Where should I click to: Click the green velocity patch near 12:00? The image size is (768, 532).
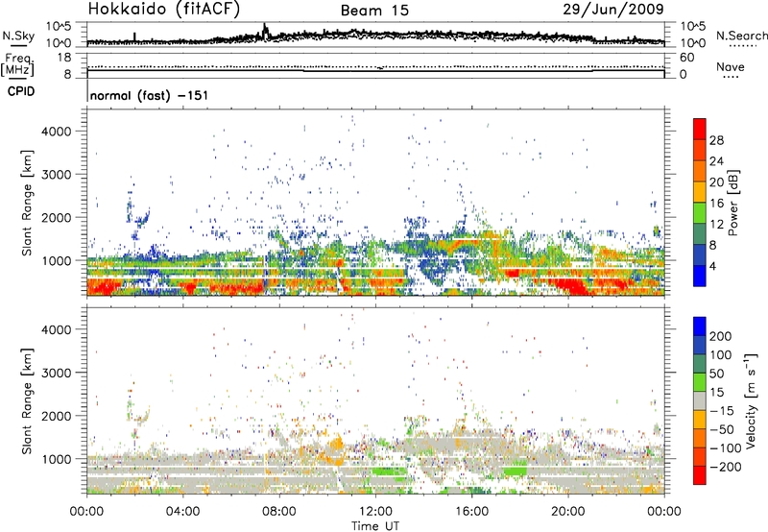point(389,472)
